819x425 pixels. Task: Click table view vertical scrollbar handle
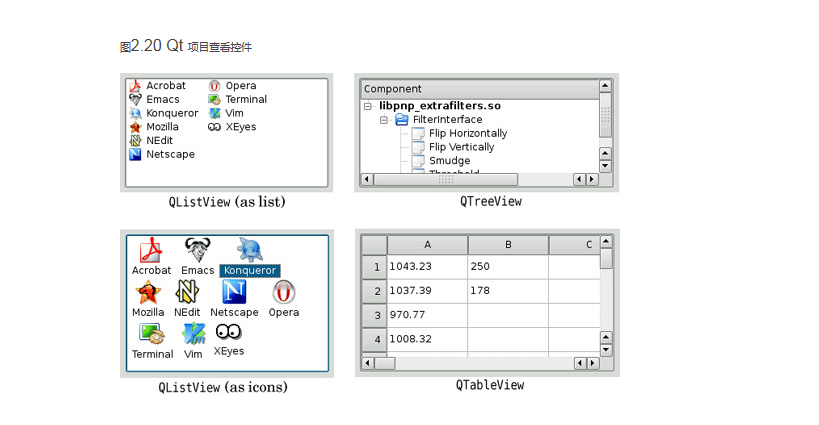point(606,259)
